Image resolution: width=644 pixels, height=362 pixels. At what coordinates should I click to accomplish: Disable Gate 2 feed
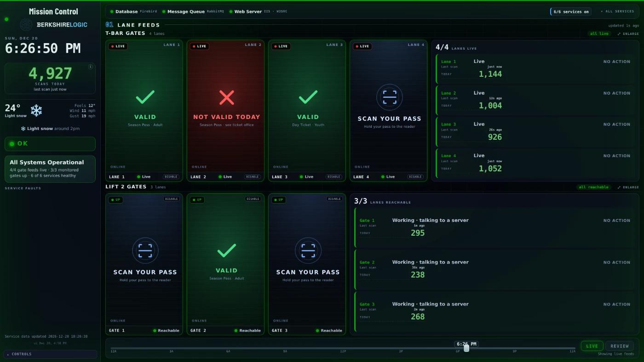[253, 199]
